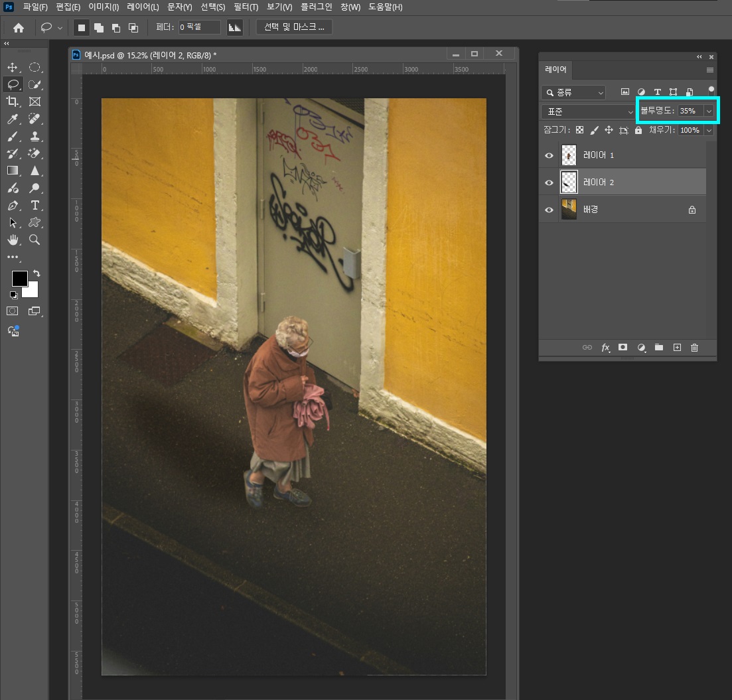The height and width of the screenshot is (700, 732).
Task: Select the Eyedropper tool
Action: pyautogui.click(x=13, y=119)
